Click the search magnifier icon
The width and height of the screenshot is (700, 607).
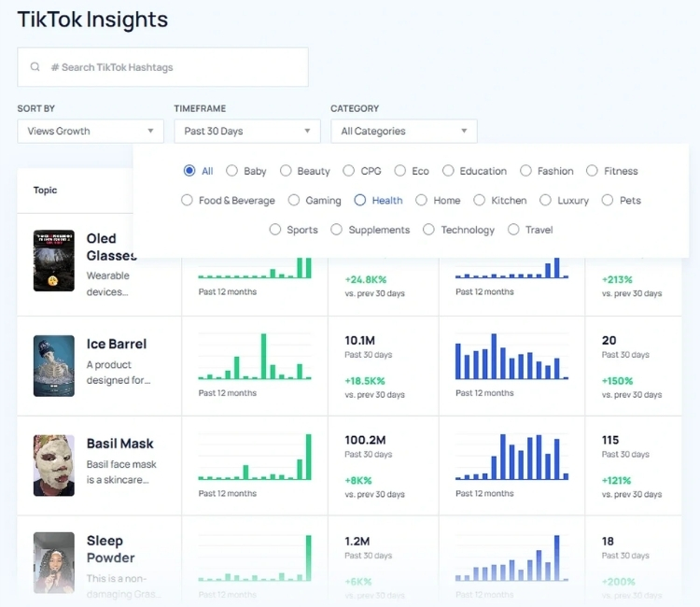pos(35,67)
